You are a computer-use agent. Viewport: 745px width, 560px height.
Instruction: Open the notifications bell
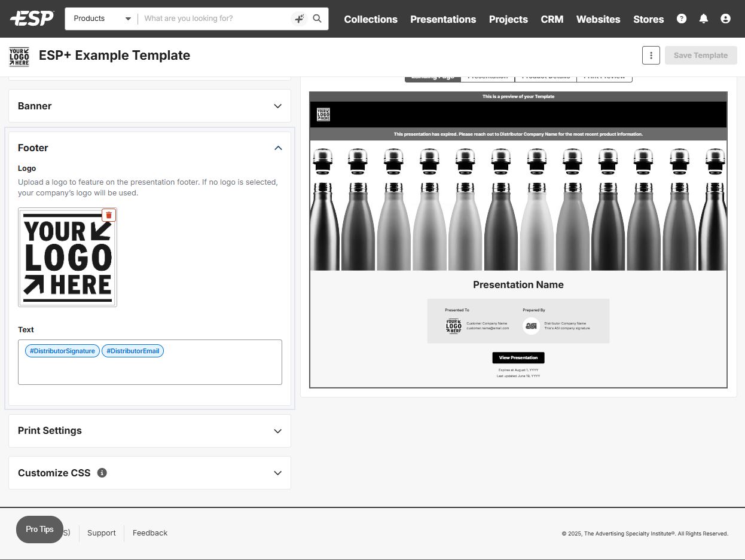[704, 19]
